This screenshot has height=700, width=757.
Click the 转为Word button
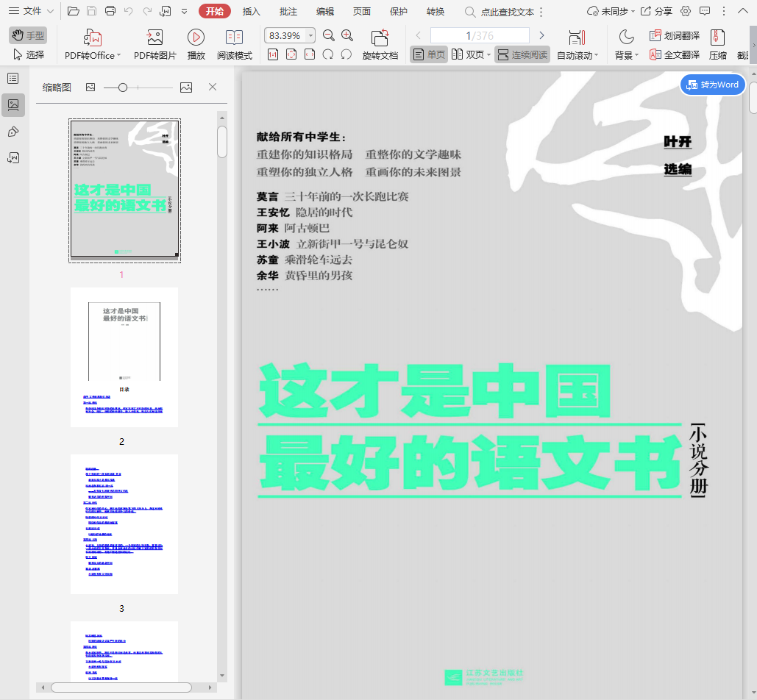click(x=712, y=85)
